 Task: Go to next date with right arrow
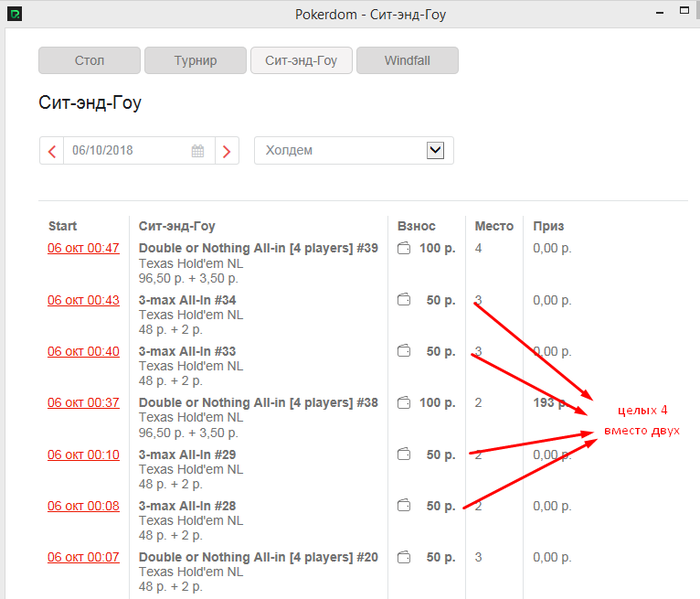tap(227, 151)
